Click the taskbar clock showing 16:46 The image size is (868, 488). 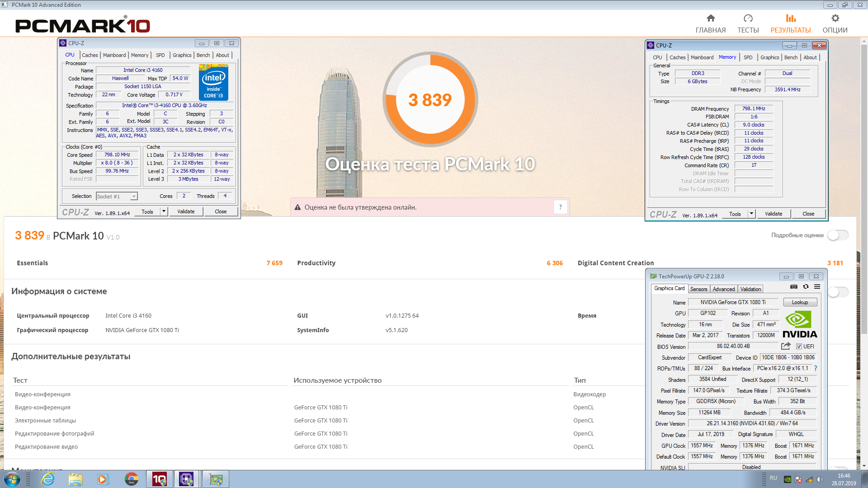[844, 479]
